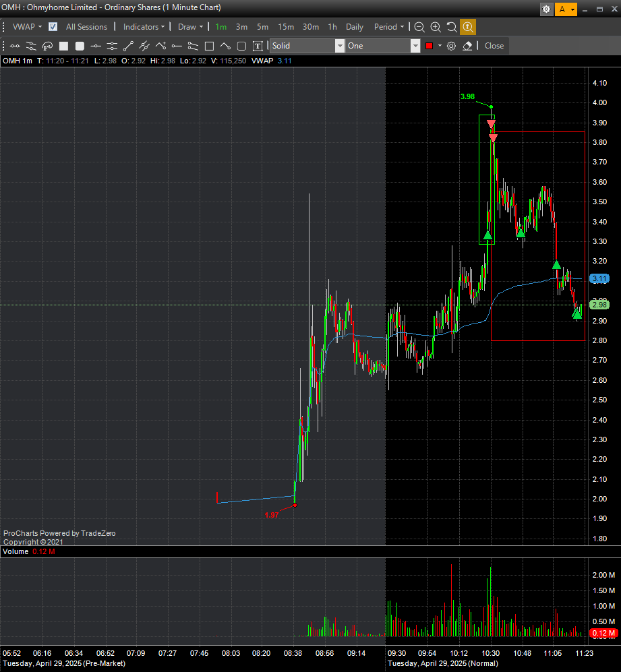
Task: Click the Volume panel label
Action: tap(16, 551)
